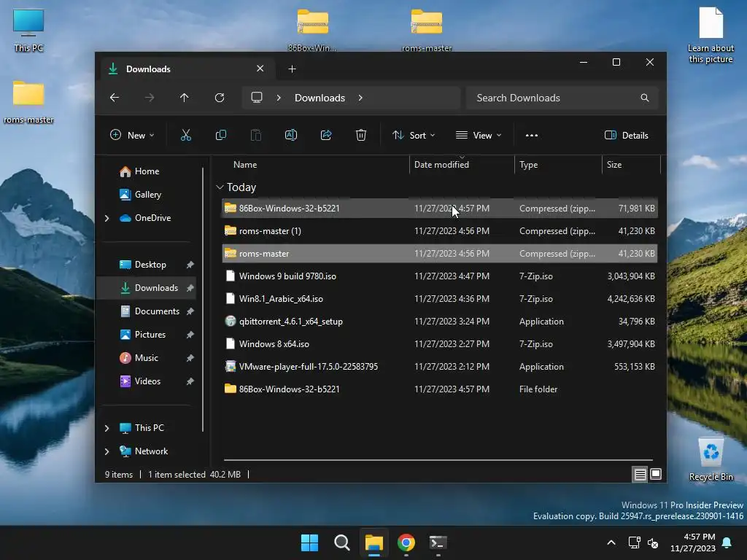Toggle the Details pane button
Screen dimensions: 747x560
pos(627,135)
